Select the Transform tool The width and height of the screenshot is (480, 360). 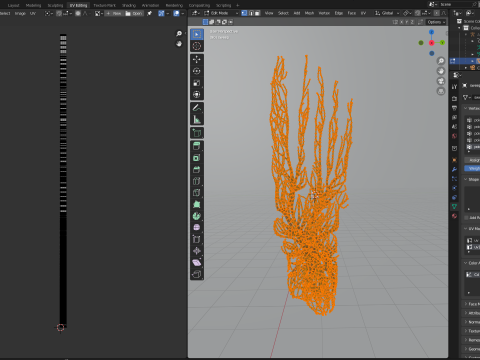[x=197, y=94]
